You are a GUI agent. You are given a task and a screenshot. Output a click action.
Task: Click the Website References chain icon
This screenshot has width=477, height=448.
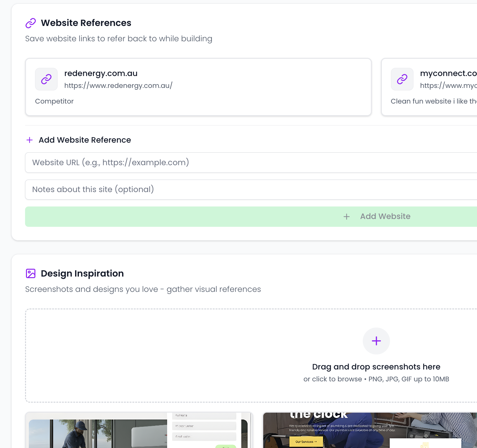31,23
